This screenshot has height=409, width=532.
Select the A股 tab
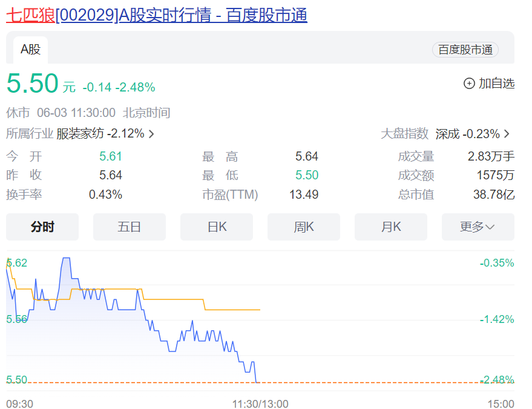tap(30, 50)
